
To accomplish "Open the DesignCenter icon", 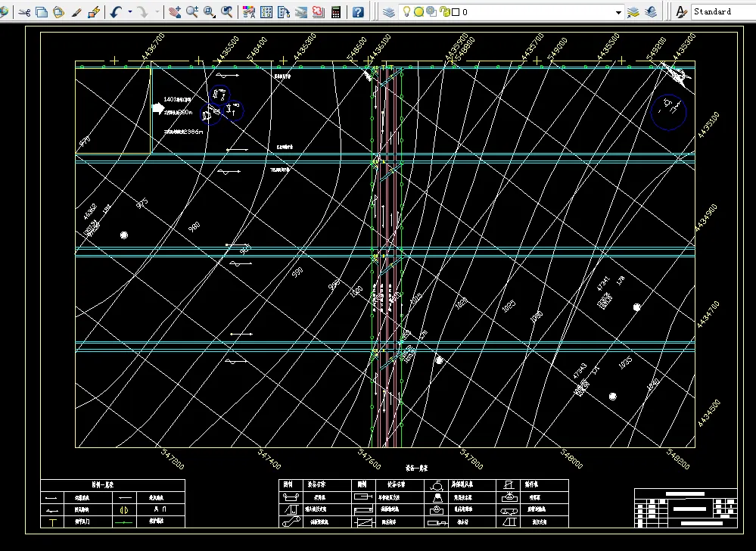I will point(266,12).
